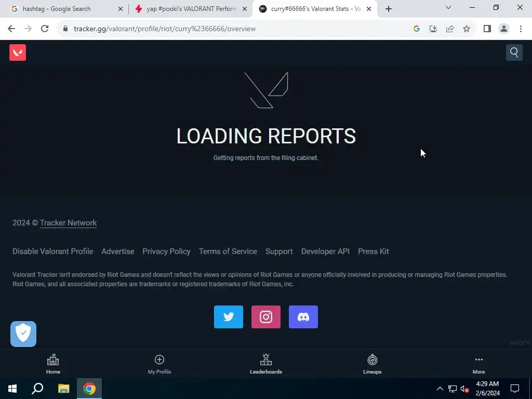The image size is (532, 399).
Task: Click the install app icon in address bar
Action: point(433,29)
